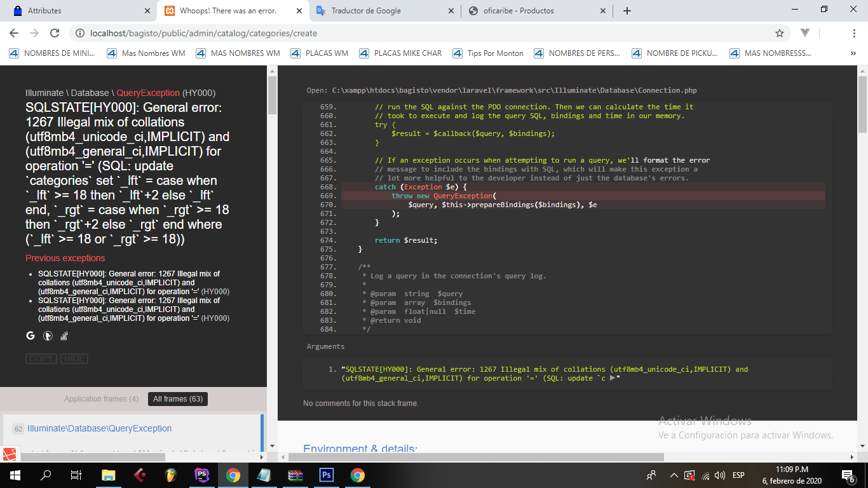Open bookmark MAS NOMBRESSS...
The image size is (868, 488).
pyautogui.click(x=771, y=53)
